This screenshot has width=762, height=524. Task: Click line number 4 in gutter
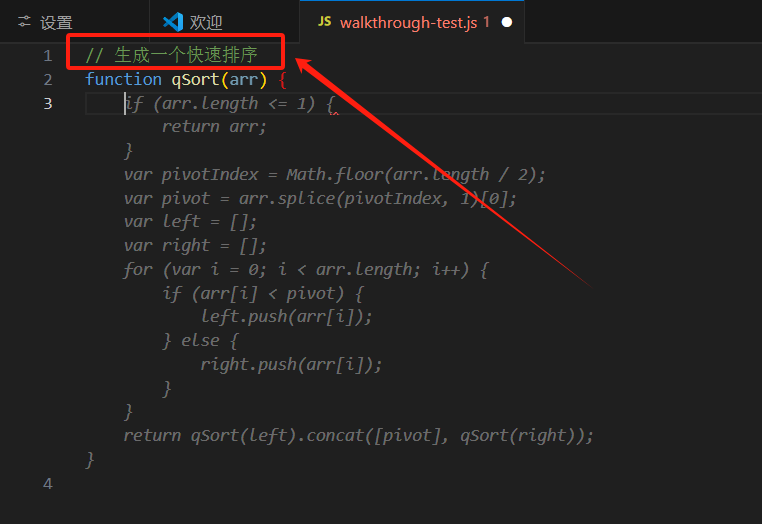click(48, 483)
